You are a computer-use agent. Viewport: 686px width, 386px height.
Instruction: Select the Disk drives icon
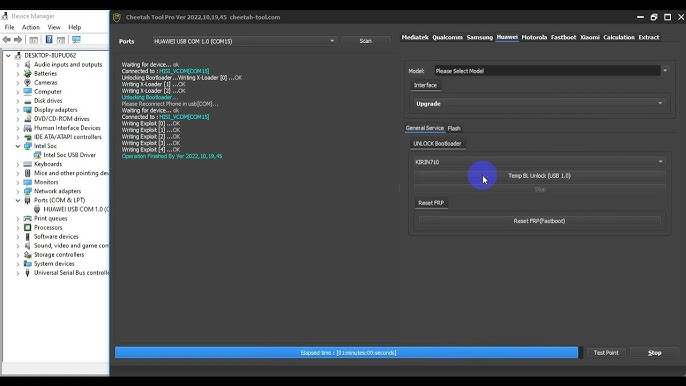pos(28,101)
